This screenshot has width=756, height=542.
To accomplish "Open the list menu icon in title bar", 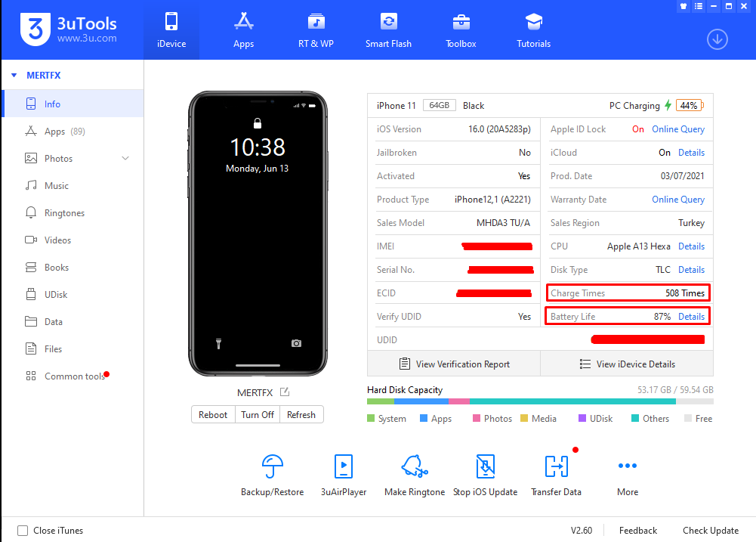I will pyautogui.click(x=698, y=6).
